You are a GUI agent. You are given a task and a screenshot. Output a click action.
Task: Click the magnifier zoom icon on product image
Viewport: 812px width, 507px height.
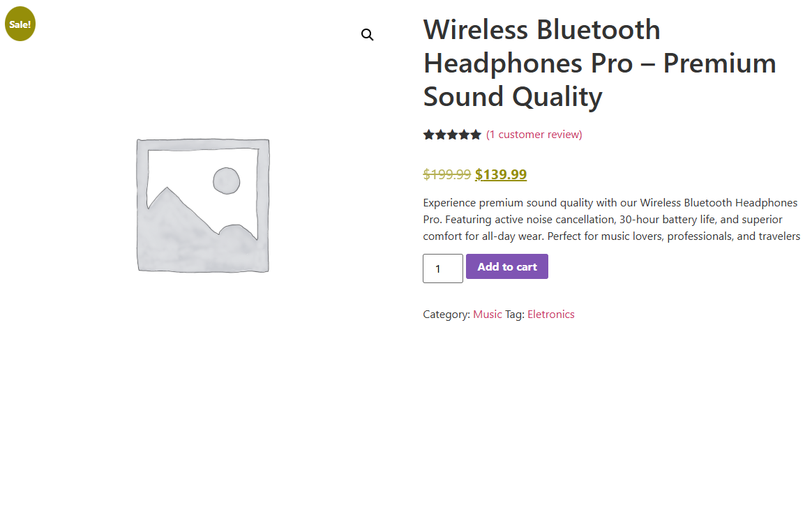367,35
